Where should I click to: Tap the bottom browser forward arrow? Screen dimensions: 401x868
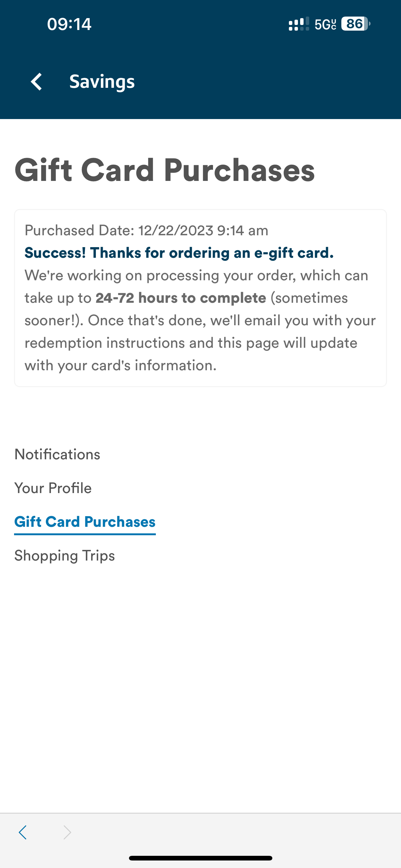pos(67,832)
